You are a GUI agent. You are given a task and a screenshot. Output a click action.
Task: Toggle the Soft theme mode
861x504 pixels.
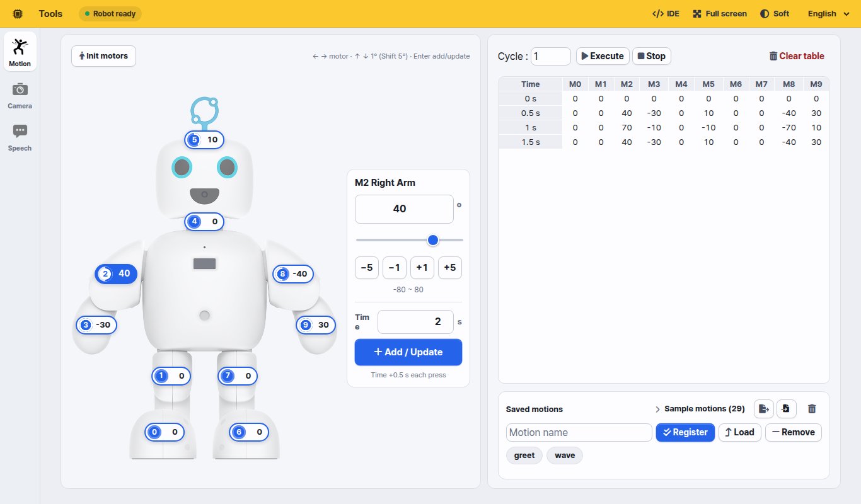tap(775, 13)
